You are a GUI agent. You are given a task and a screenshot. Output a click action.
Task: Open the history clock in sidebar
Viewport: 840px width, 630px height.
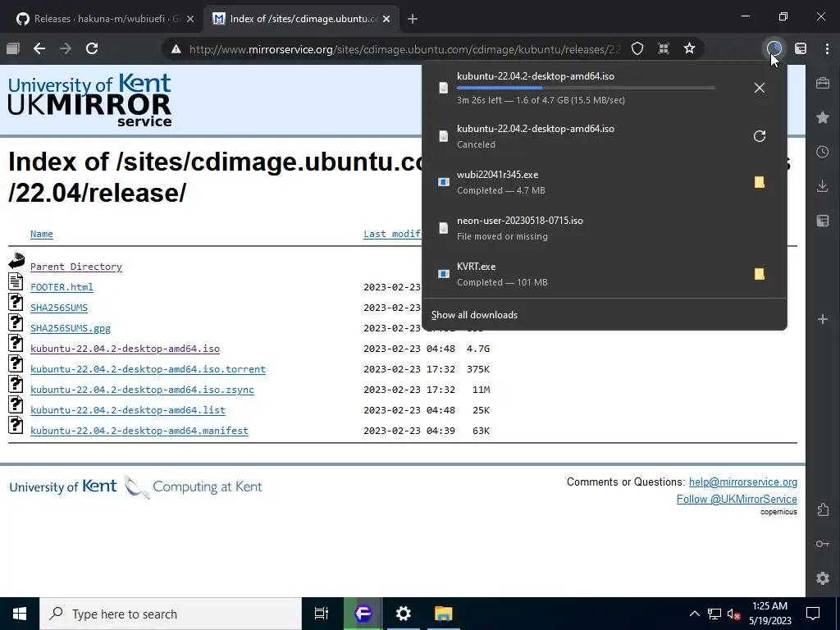coord(823,152)
